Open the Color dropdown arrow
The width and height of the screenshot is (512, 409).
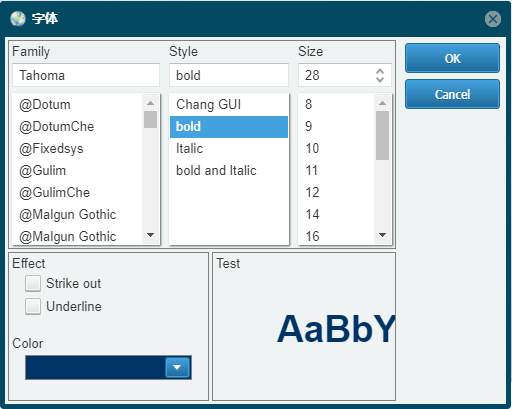[x=177, y=367]
